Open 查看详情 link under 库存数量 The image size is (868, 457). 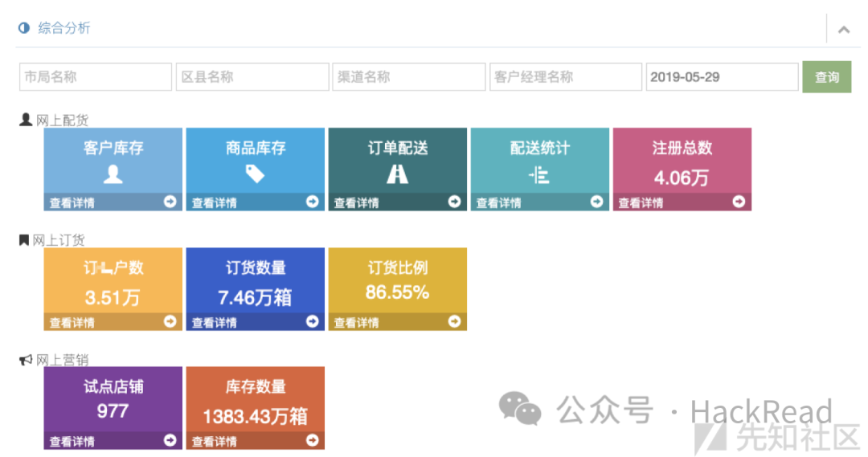[215, 442]
